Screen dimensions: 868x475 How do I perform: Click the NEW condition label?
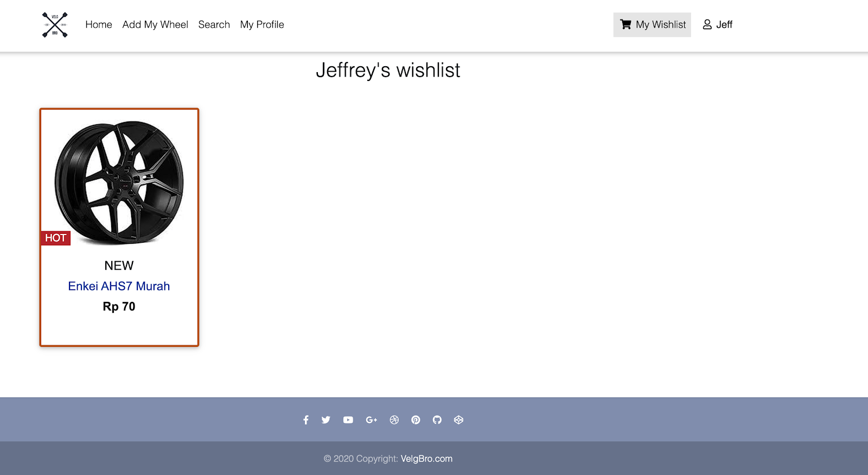point(119,265)
